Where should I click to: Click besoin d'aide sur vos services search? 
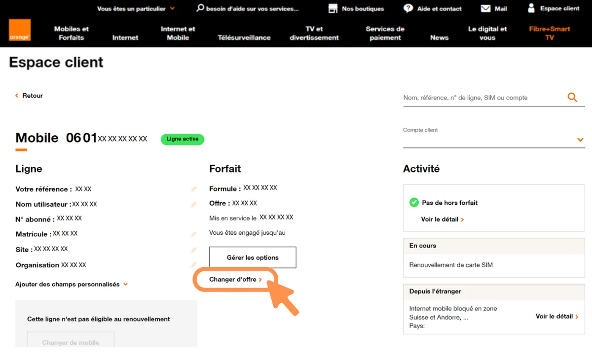(248, 8)
